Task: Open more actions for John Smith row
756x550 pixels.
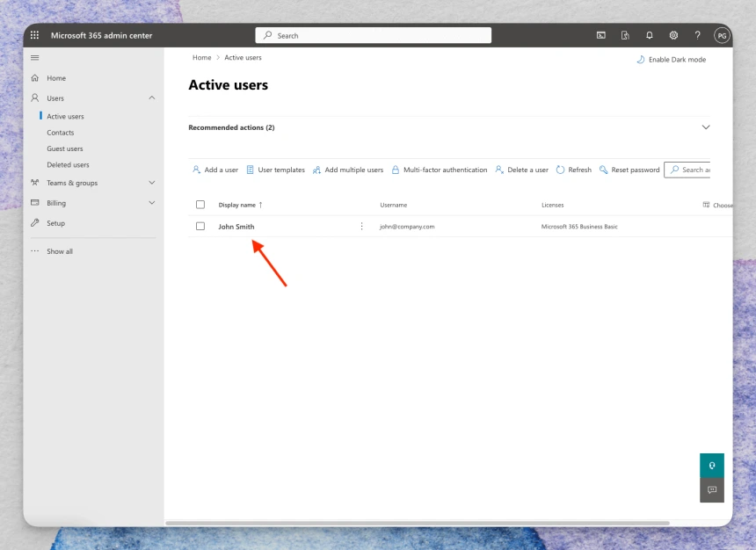Action: (x=361, y=226)
